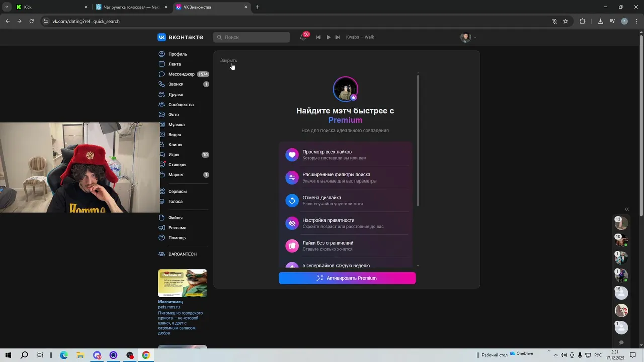Click Настройка приватности crossed-eye icon
The width and height of the screenshot is (644, 362).
[x=292, y=223]
